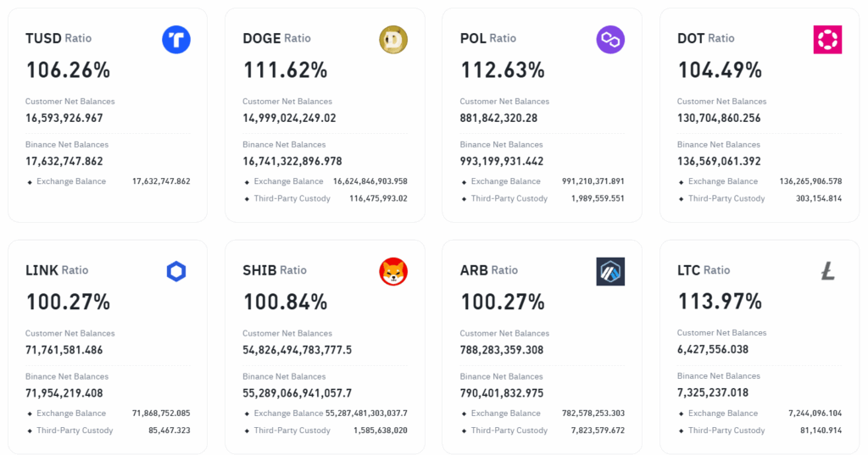Click the TUSD coin logo icon
This screenshot has width=868, height=455.
(176, 40)
